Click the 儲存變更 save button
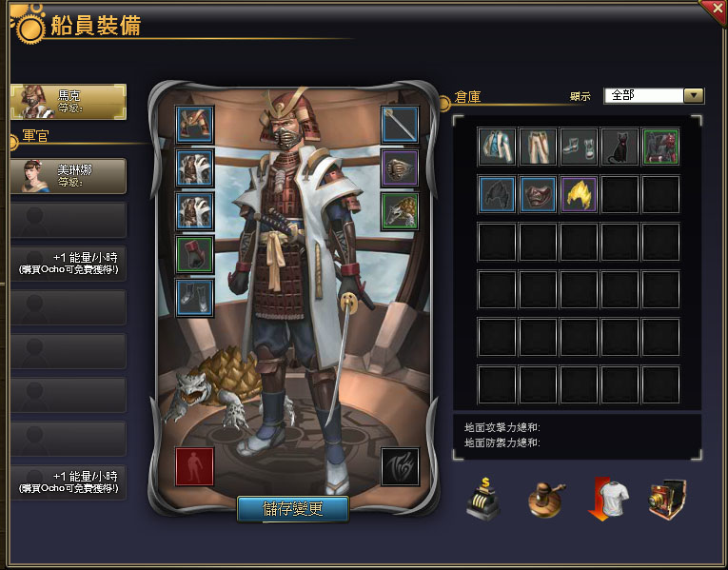 click(x=293, y=509)
